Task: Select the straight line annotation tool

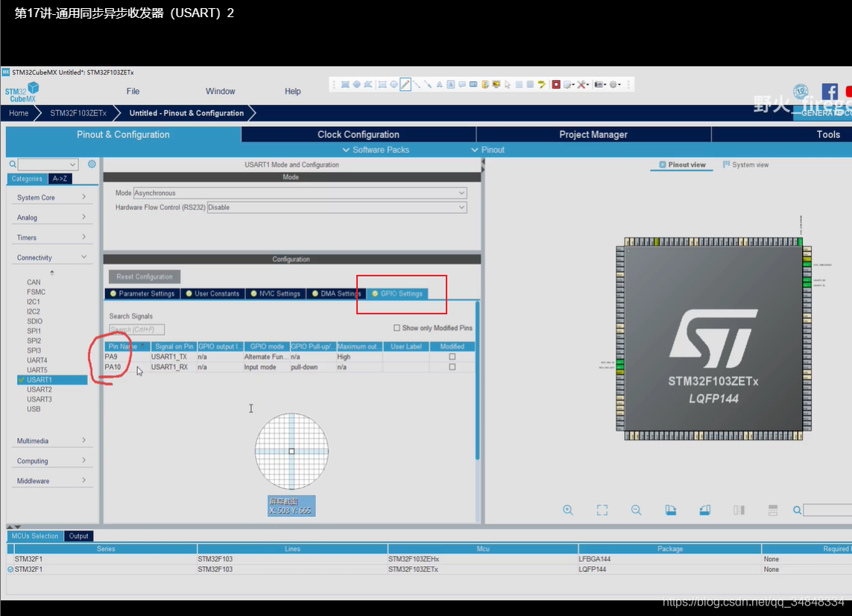Action: (417, 85)
